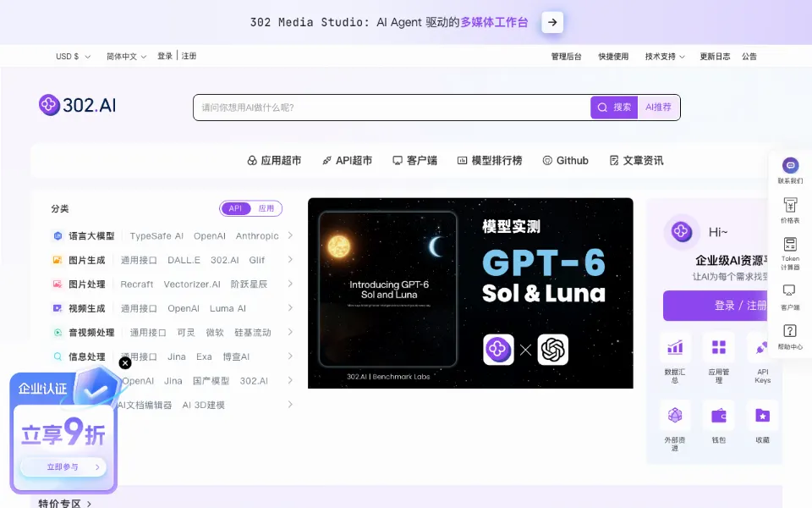812x508 pixels.
Task: Click the AI推荐 button
Action: 658,108
